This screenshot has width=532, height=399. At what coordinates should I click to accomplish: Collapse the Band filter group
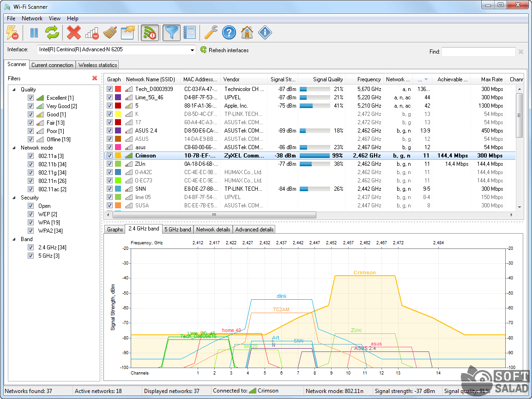tap(14, 239)
